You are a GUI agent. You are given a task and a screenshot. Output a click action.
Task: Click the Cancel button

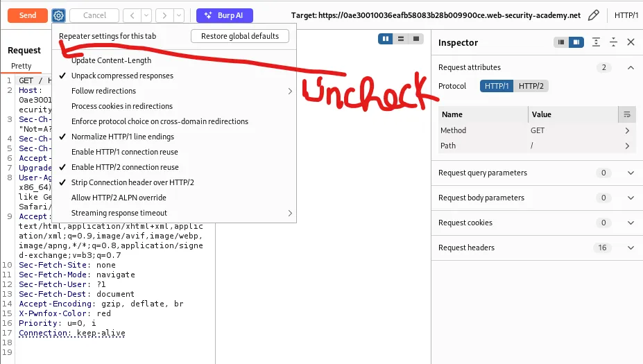[x=94, y=15]
